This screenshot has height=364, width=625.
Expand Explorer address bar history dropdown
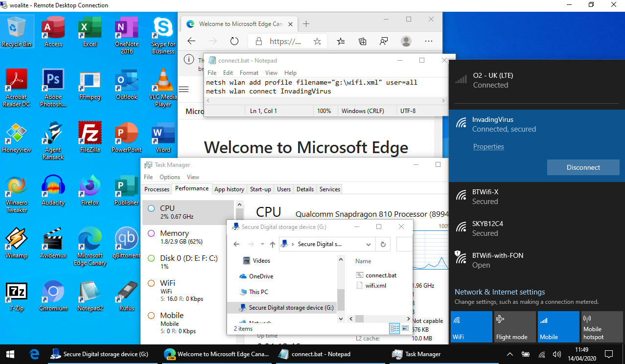(x=369, y=244)
